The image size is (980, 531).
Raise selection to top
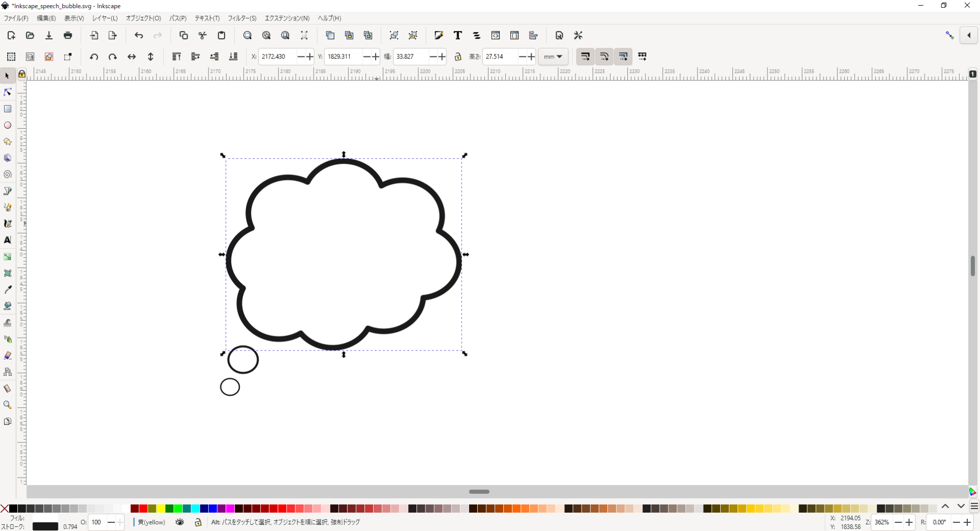[176, 56]
